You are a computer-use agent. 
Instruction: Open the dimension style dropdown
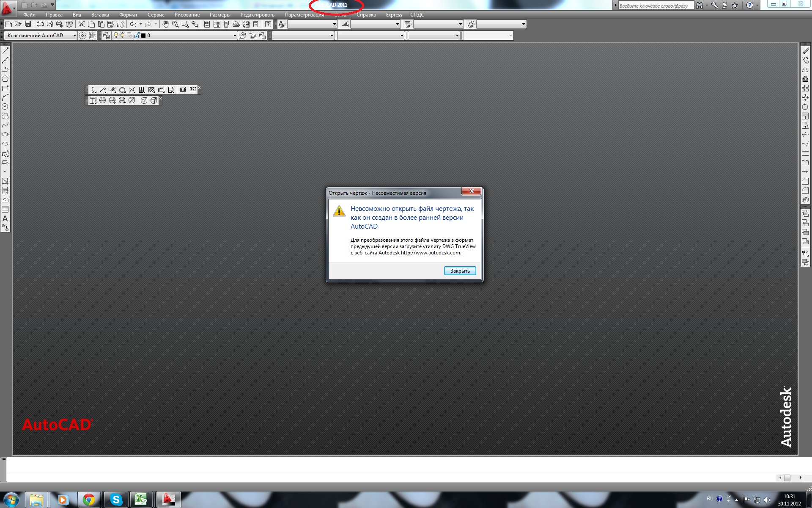(x=376, y=24)
